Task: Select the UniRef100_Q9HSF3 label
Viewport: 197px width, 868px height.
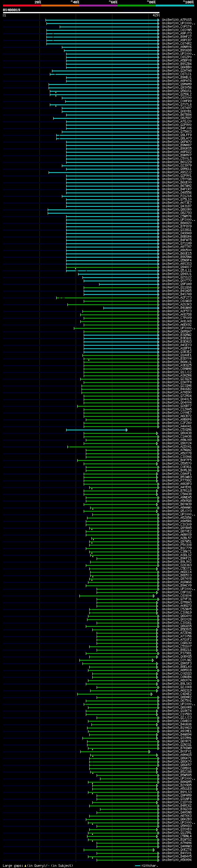Action: (x=177, y=664)
